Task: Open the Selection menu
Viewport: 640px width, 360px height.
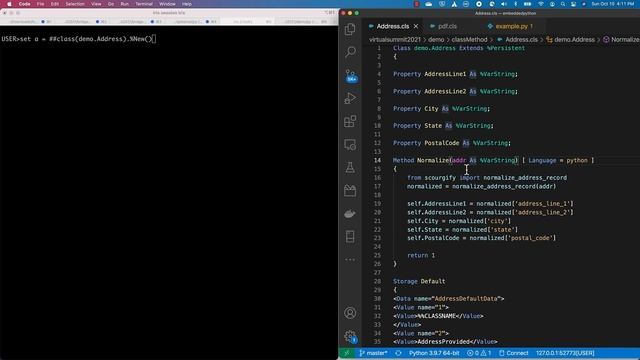Action: click(75, 4)
